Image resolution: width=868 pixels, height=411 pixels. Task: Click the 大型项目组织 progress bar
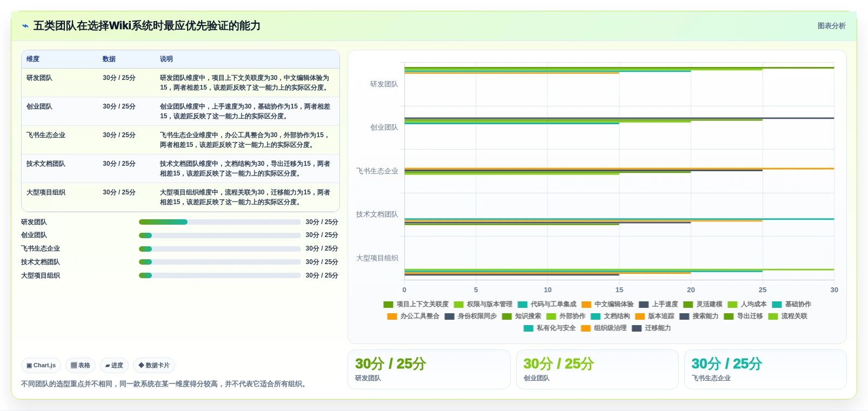(220, 275)
